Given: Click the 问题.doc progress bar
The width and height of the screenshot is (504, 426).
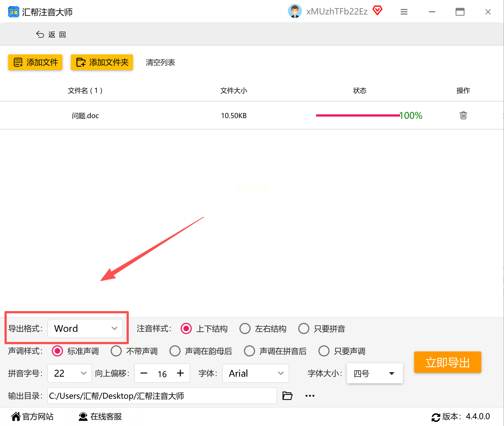Looking at the screenshot, I should pyautogui.click(x=358, y=115).
